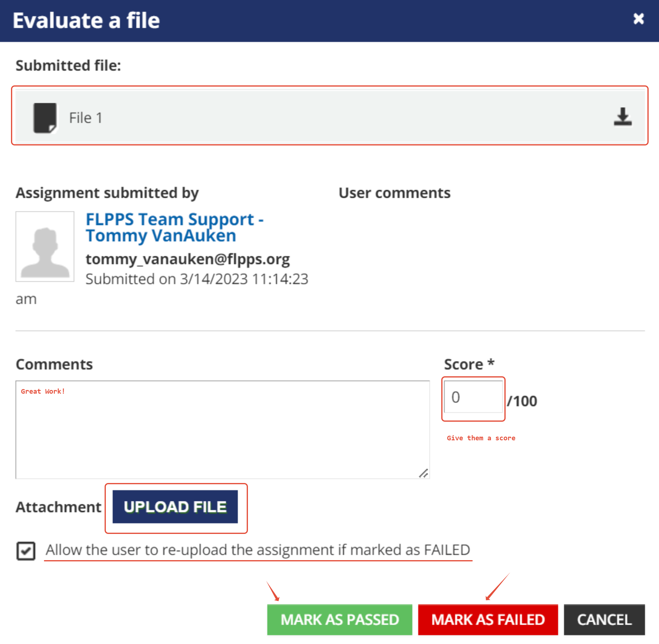Close the Evaluate a file dialog
This screenshot has width=659, height=644.
tap(638, 19)
